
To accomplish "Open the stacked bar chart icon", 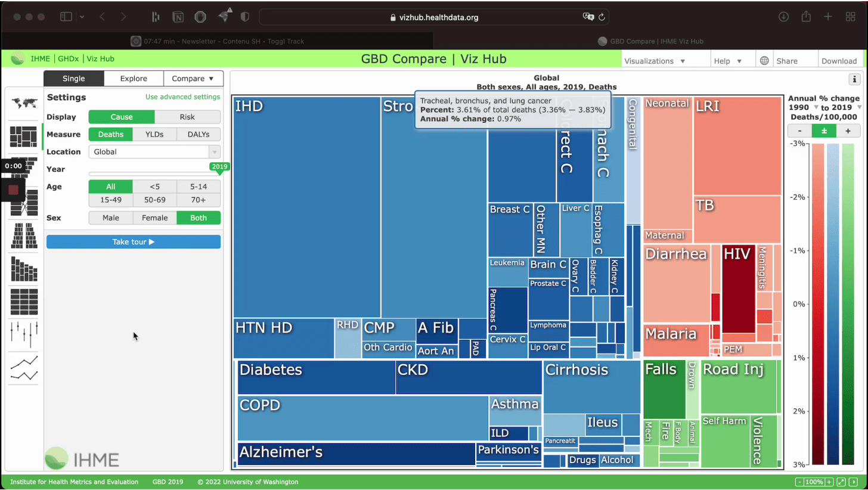I will coord(24,269).
